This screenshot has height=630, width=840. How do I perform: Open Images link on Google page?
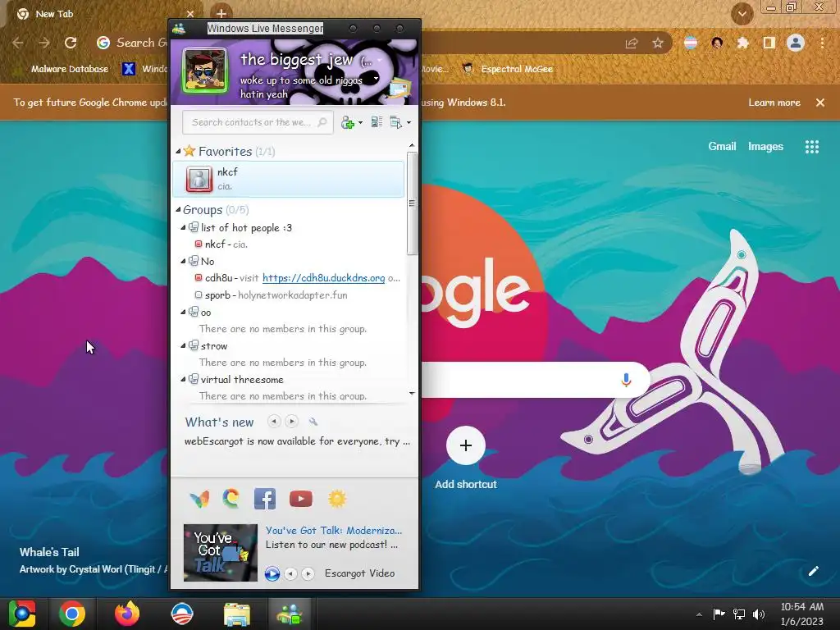pyautogui.click(x=765, y=146)
